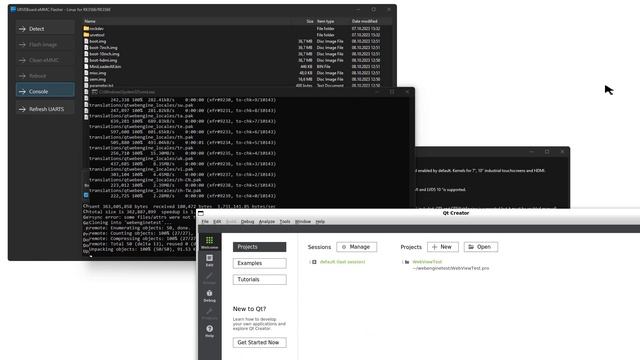Viewport: 640px width, 360px height.
Task: Open the Debug menu in Qt Creator
Action: [247, 222]
